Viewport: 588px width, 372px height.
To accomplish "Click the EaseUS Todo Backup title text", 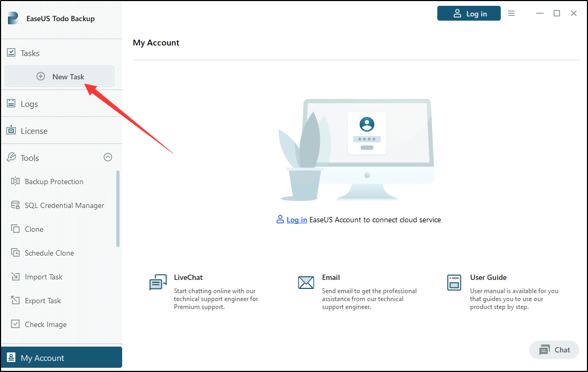I will pyautogui.click(x=60, y=19).
